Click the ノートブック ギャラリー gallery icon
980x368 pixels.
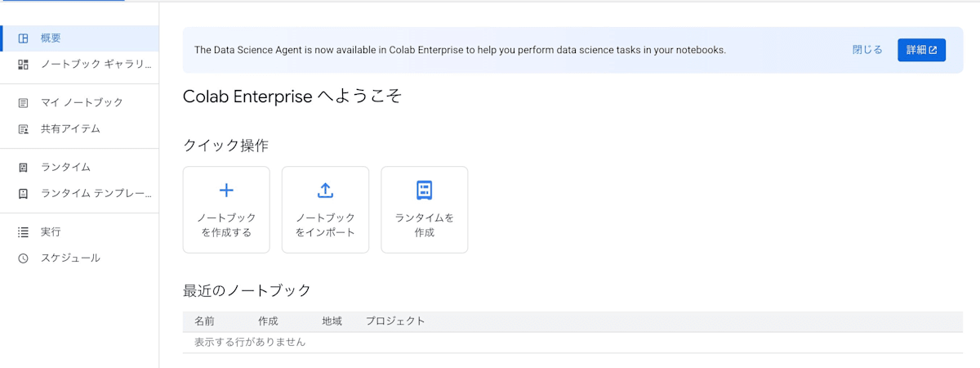24,64
